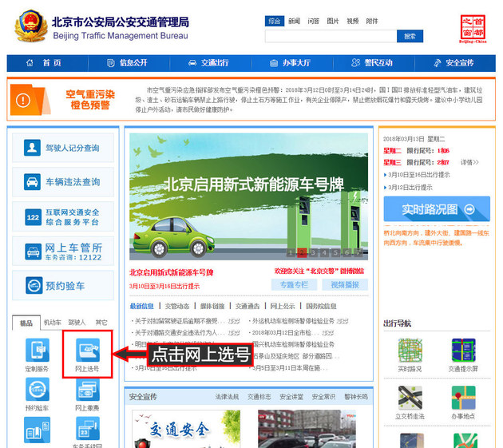Select the 新闻 search category tab
The width and height of the screenshot is (503, 448).
[294, 22]
